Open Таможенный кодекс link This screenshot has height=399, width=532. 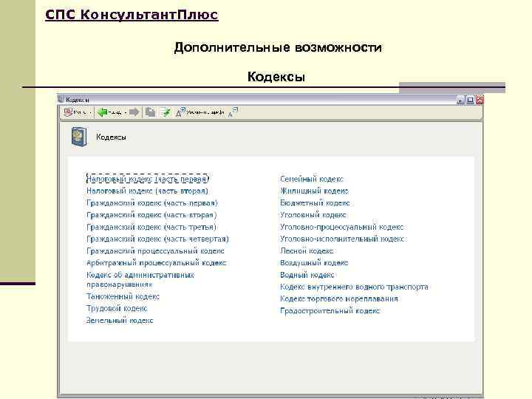coord(123,296)
